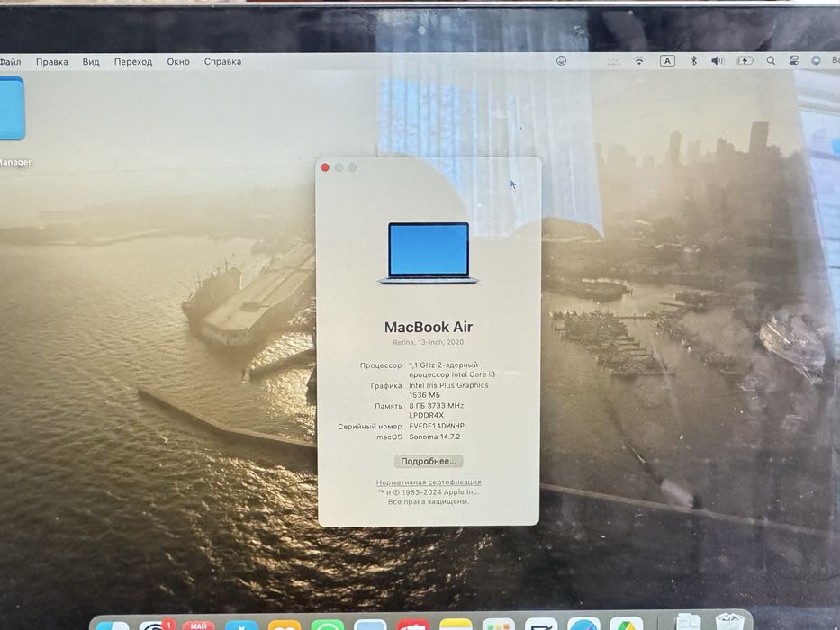Open Google Drive from the Dock
Screen dimensions: 840x630
(627, 625)
